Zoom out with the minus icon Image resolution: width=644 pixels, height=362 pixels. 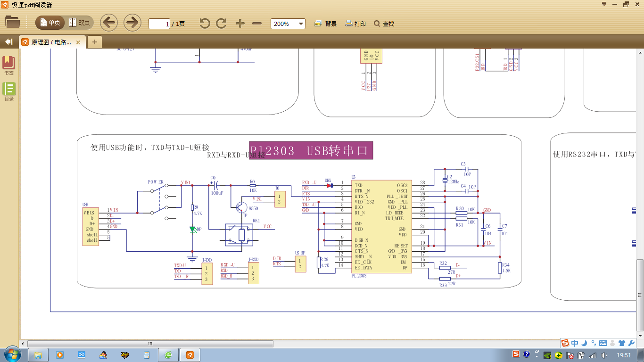(x=257, y=24)
